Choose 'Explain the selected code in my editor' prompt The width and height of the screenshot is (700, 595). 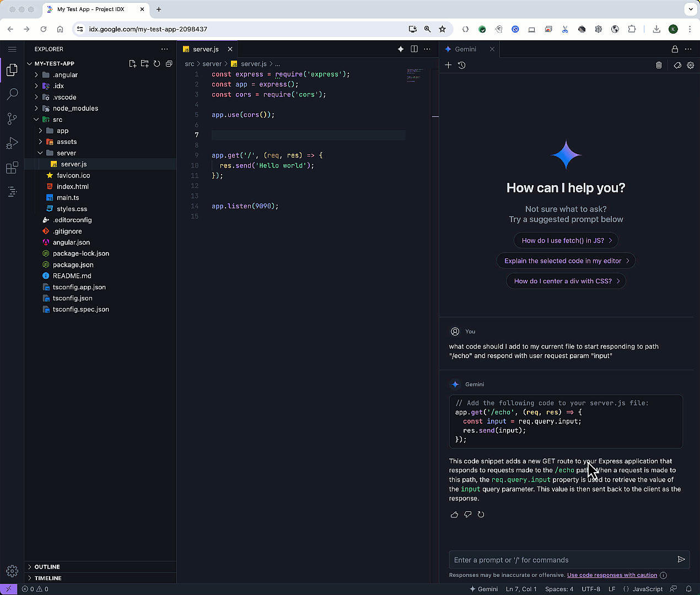click(566, 261)
